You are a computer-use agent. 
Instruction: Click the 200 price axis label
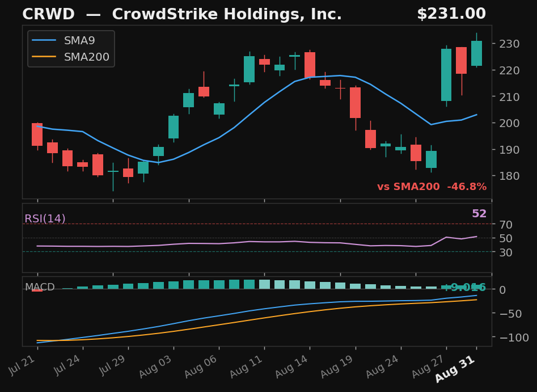(x=510, y=123)
